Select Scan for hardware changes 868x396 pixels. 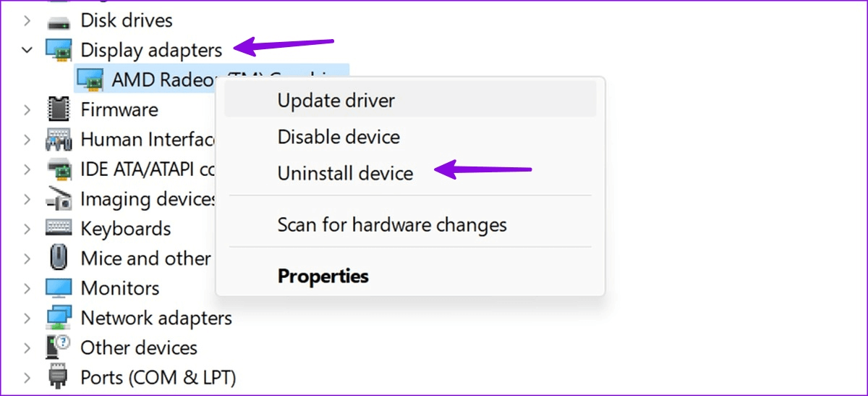[x=392, y=224]
